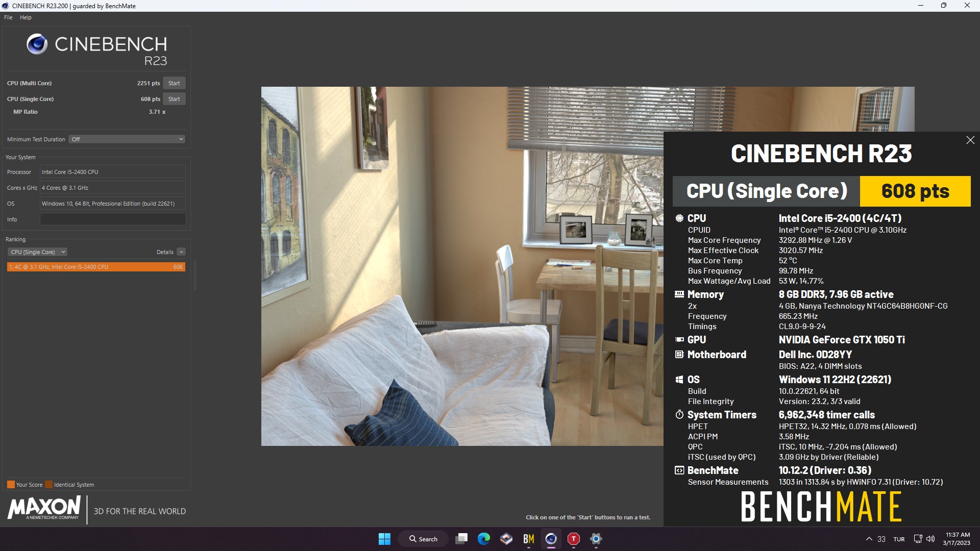The image size is (980, 551).
Task: Open the ranking CPU (Single Core) dropdown
Action: click(x=37, y=252)
